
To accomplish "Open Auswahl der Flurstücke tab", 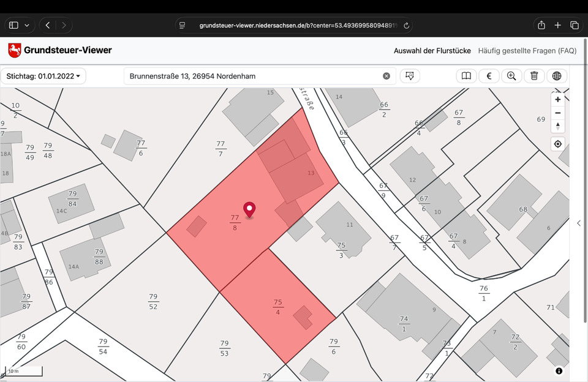I will (x=431, y=51).
